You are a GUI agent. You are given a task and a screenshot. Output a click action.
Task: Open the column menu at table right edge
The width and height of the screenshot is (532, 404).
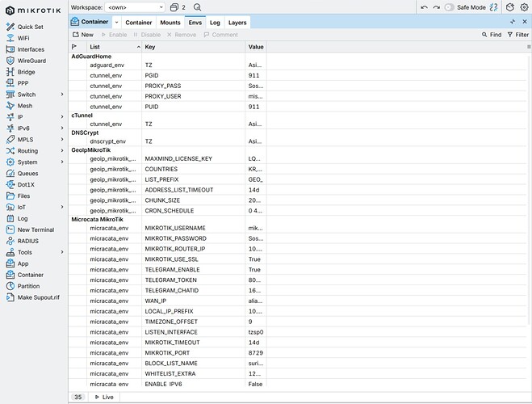[529, 47]
